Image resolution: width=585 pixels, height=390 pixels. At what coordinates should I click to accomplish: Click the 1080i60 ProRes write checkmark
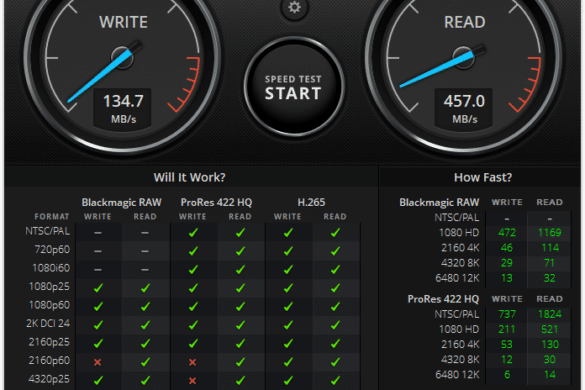(x=193, y=269)
